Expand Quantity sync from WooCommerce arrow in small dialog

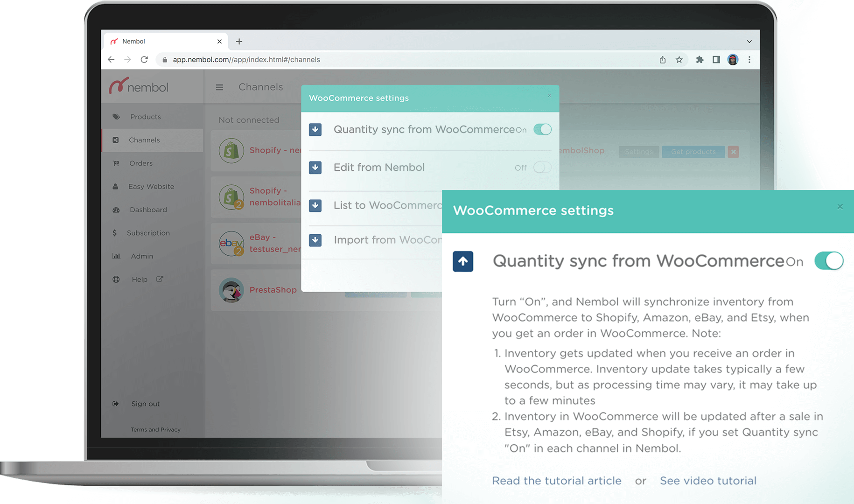pos(315,129)
